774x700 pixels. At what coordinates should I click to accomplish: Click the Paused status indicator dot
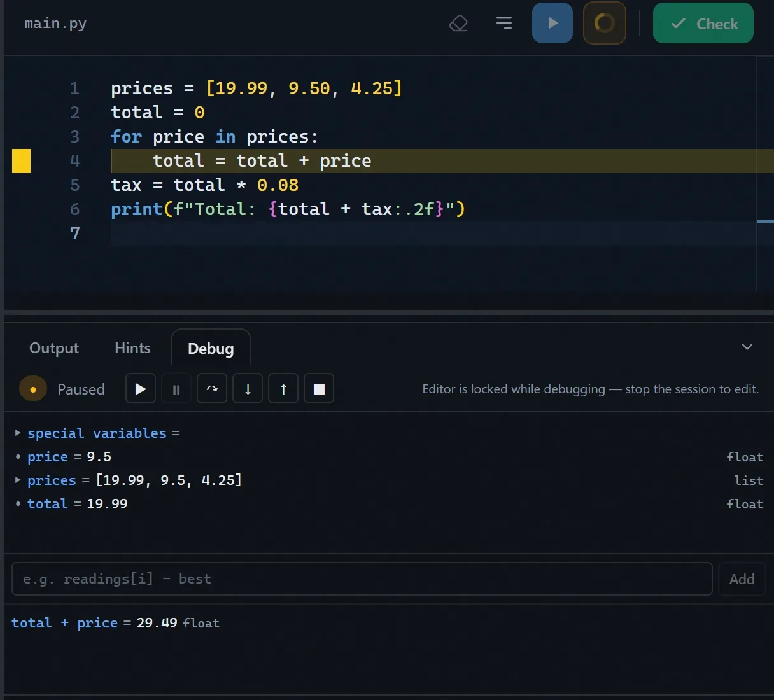[x=33, y=389]
